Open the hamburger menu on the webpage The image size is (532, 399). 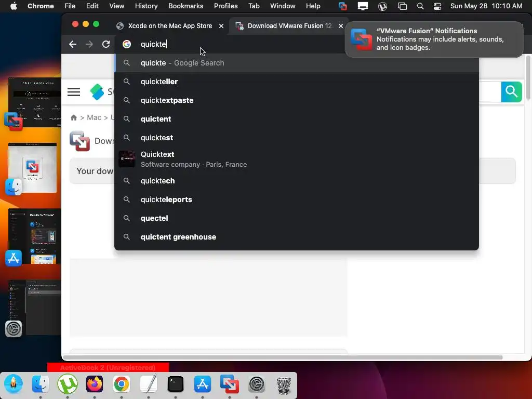(x=74, y=92)
